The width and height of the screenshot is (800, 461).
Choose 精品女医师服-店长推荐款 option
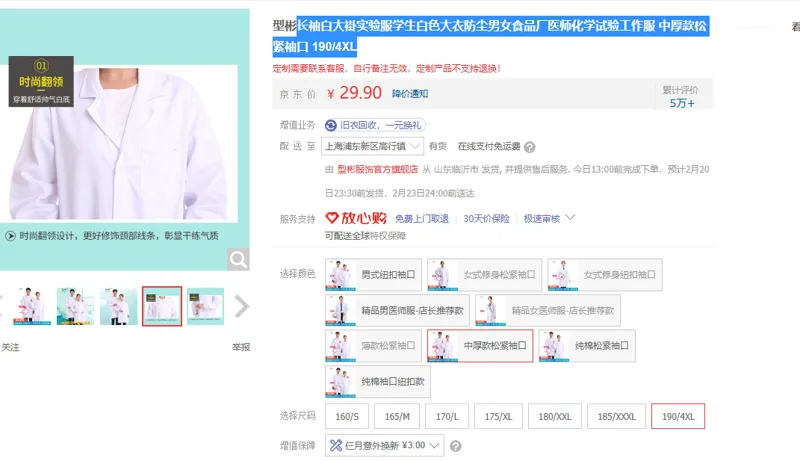547,310
